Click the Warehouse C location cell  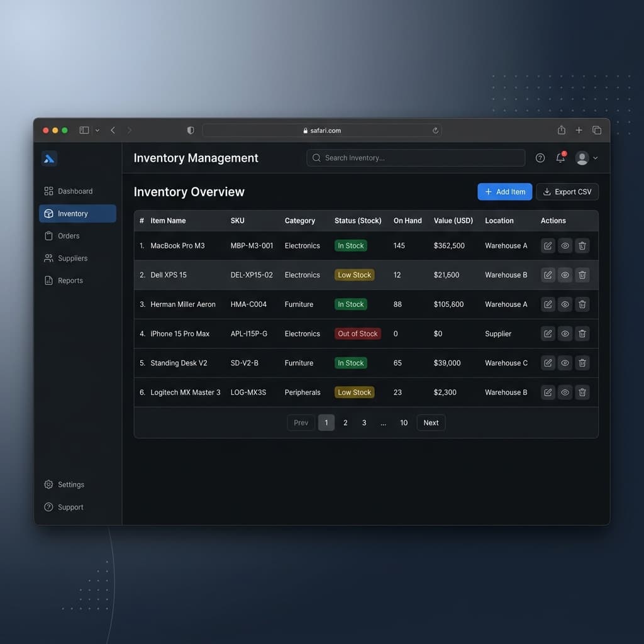point(506,363)
